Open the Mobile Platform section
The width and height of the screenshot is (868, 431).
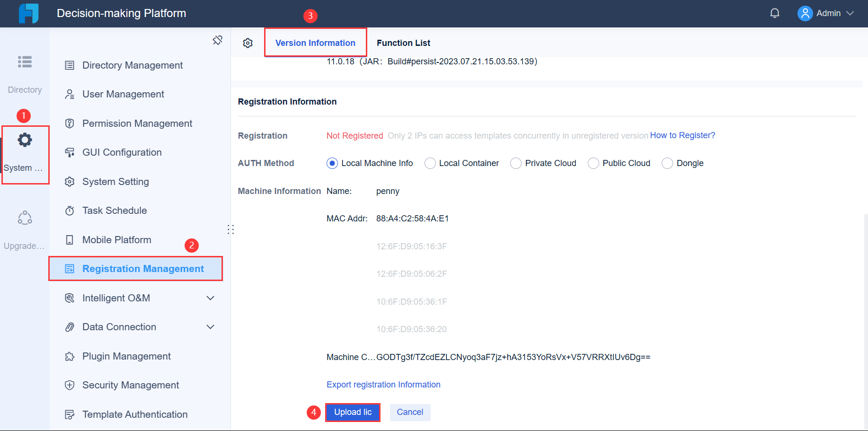116,239
